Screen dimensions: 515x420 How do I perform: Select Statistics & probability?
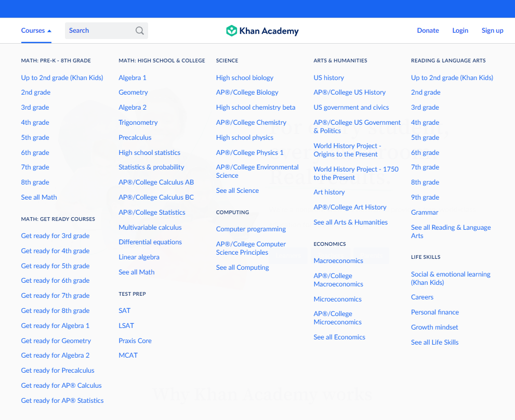[x=151, y=167]
